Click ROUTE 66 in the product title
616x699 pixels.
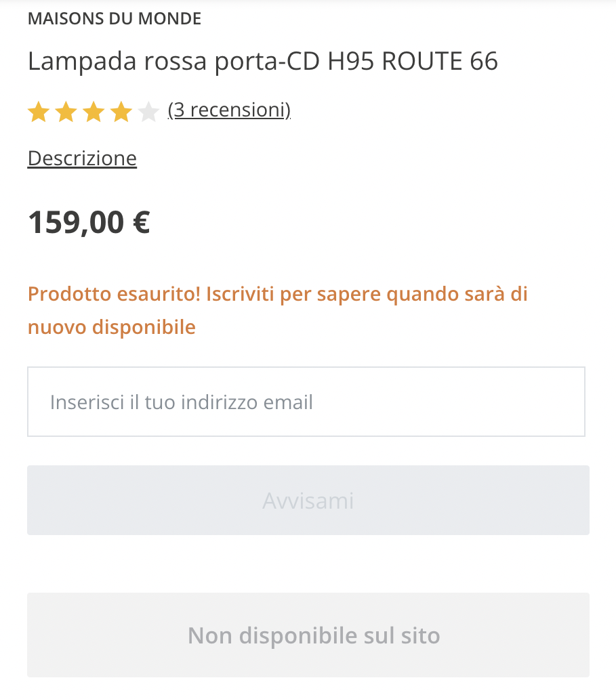click(x=440, y=62)
